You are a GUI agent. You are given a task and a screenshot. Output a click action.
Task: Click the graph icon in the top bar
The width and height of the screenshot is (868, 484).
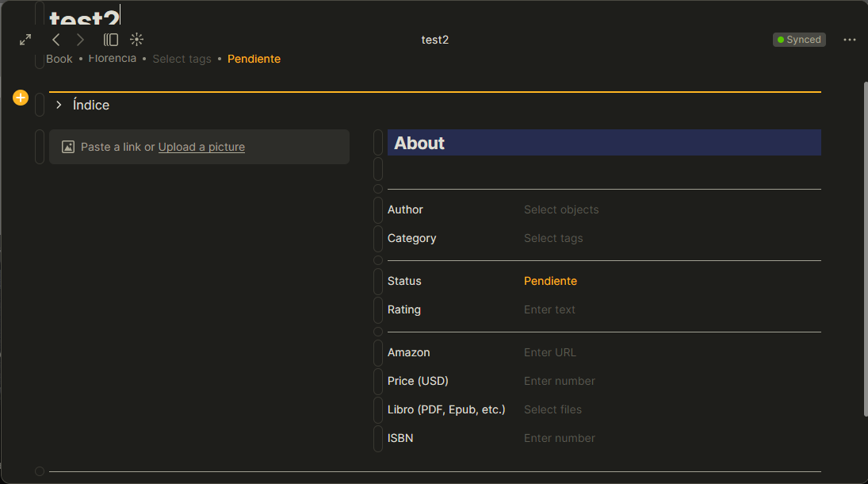point(136,40)
